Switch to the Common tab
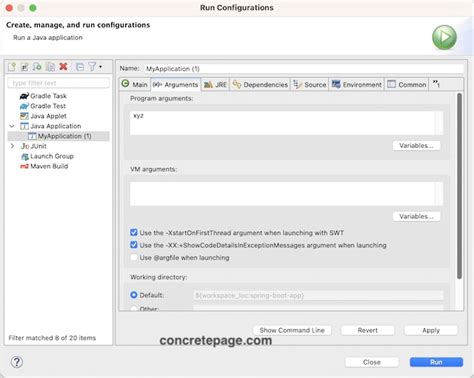This screenshot has height=378, width=474. (407, 84)
